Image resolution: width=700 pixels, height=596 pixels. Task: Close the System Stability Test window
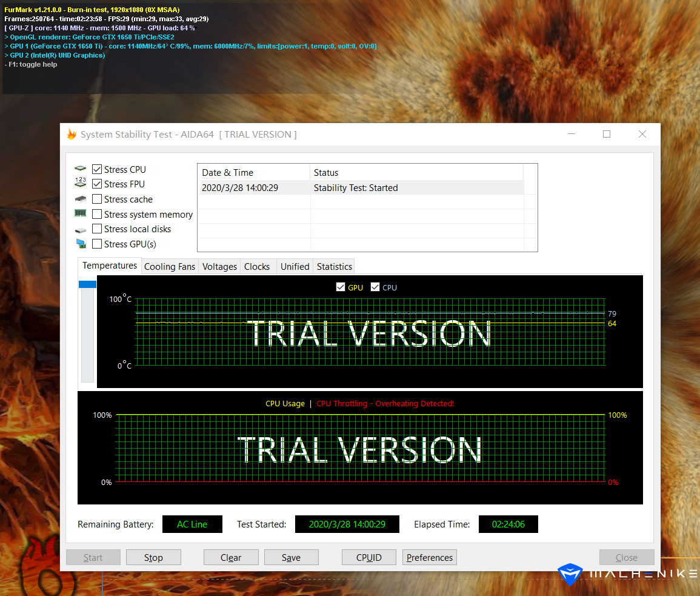pos(642,134)
